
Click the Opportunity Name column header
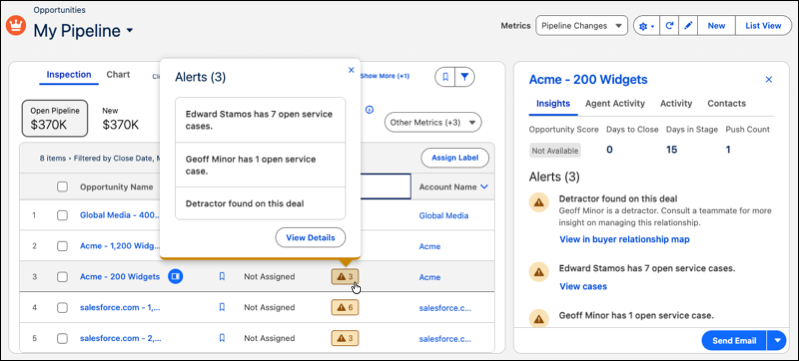pyautogui.click(x=116, y=187)
